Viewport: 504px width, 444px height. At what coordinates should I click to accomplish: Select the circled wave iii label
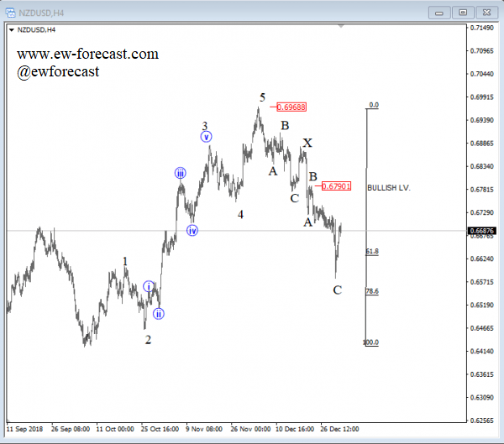(x=181, y=173)
